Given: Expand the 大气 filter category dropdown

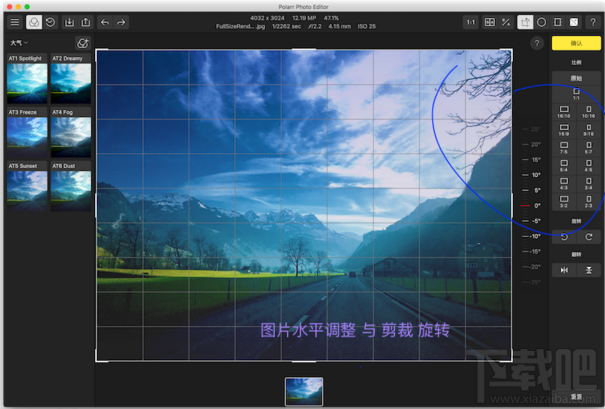Looking at the screenshot, I should tap(19, 43).
